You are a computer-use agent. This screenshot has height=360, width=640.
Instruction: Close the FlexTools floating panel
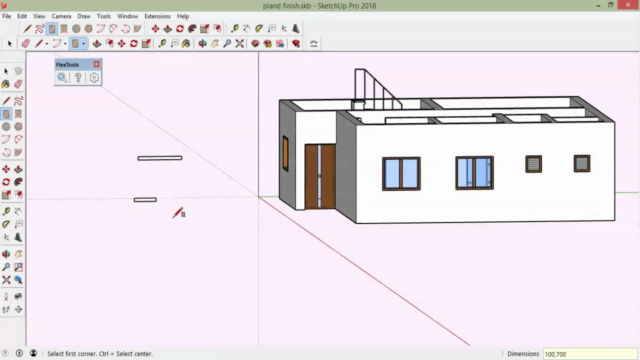click(96, 64)
